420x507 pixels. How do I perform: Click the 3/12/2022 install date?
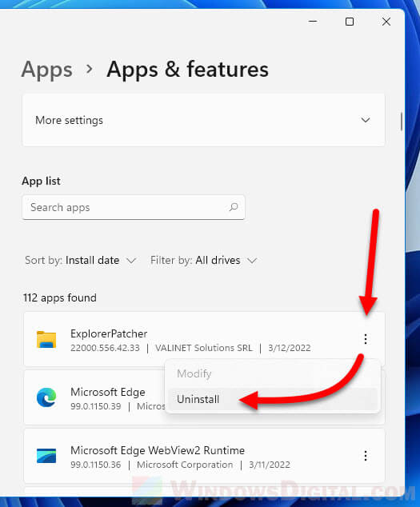pyautogui.click(x=290, y=348)
